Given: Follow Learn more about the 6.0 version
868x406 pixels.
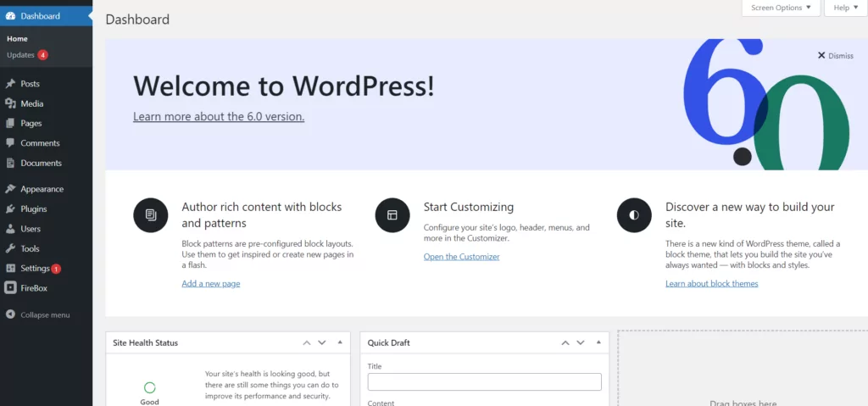Looking at the screenshot, I should coord(219,117).
